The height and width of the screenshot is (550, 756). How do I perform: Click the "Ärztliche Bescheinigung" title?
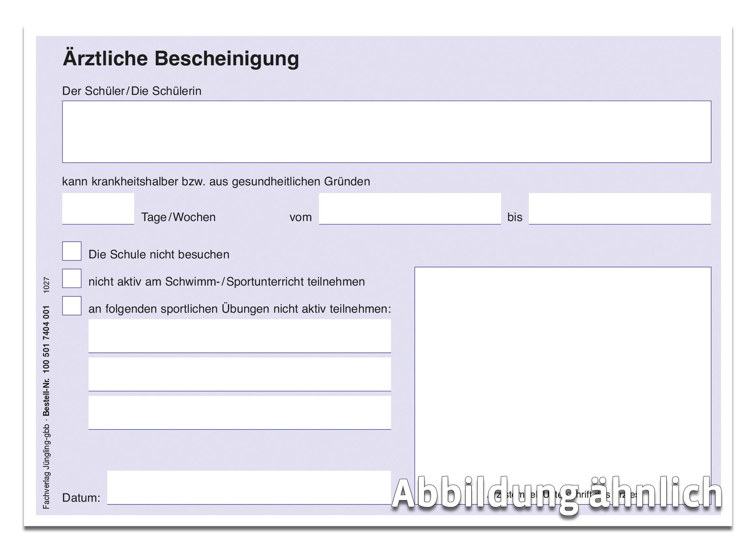pyautogui.click(x=181, y=59)
